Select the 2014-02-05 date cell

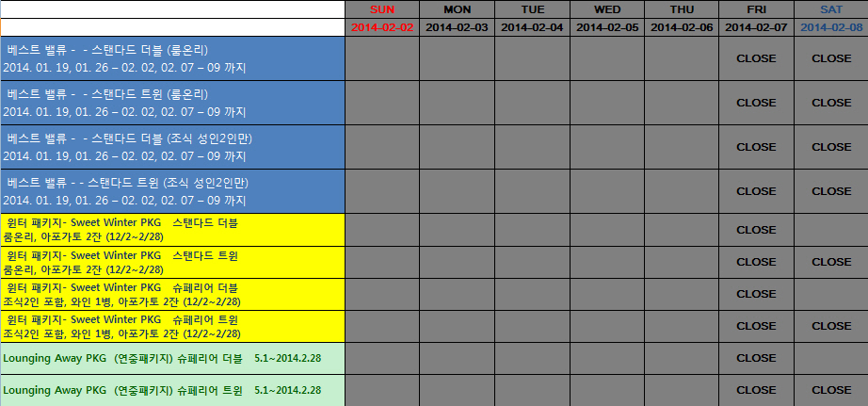point(607,27)
